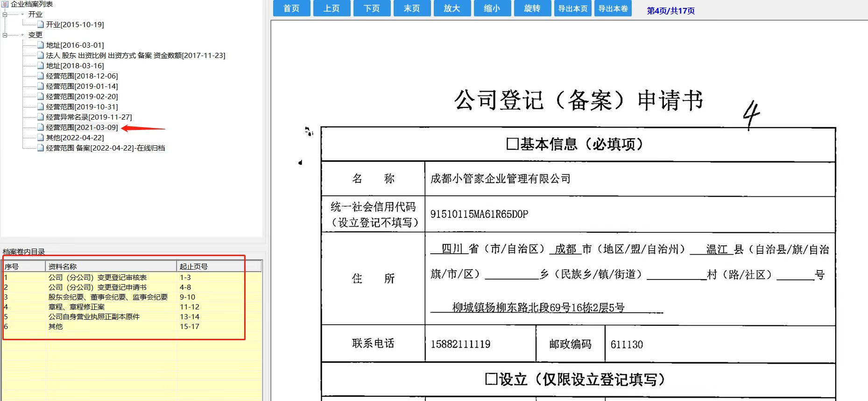This screenshot has height=401, width=868.
Task: Collapse the 开业 tree node
Action: (x=5, y=14)
